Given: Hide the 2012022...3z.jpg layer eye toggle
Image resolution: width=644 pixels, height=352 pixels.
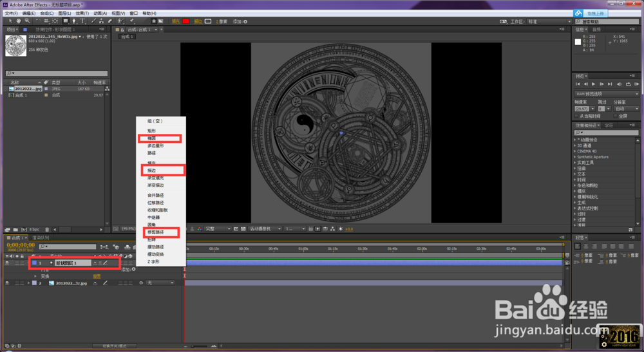Looking at the screenshot, I should (7, 283).
